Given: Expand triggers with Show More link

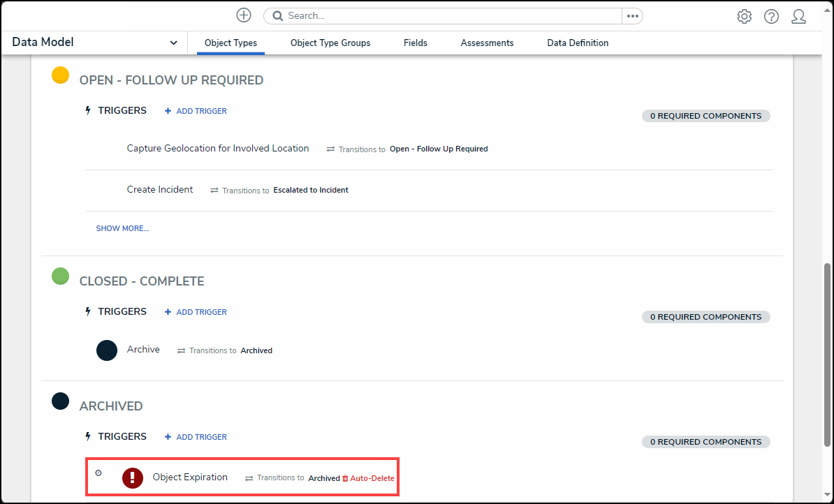Looking at the screenshot, I should coord(122,228).
